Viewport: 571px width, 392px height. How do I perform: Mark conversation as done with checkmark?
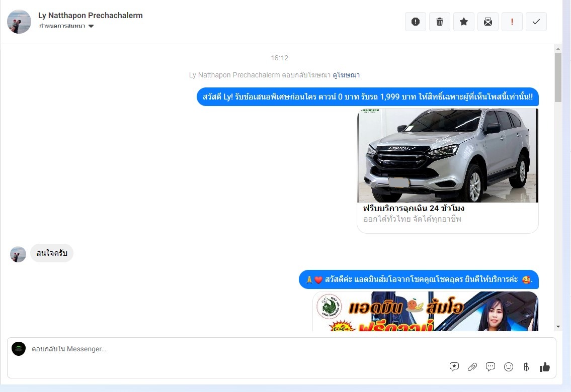536,22
